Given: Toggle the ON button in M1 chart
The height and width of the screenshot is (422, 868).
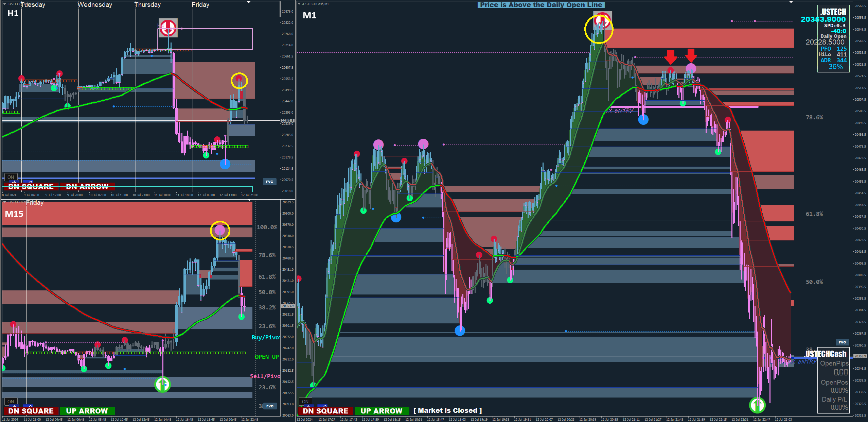Looking at the screenshot, I should click(x=305, y=402).
